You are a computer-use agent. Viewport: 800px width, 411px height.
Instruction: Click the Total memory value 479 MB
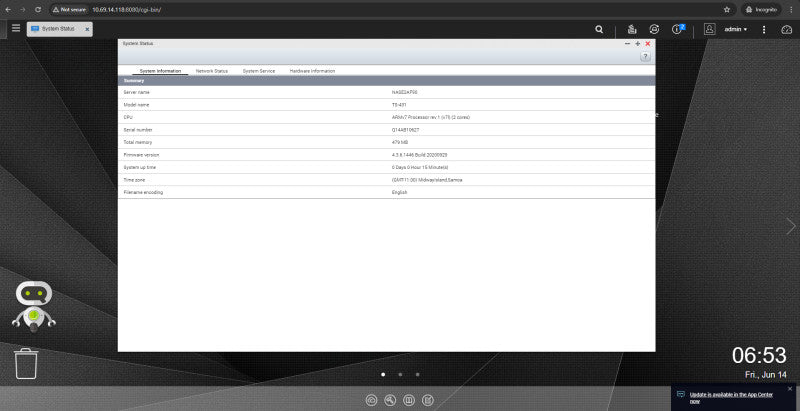(399, 142)
